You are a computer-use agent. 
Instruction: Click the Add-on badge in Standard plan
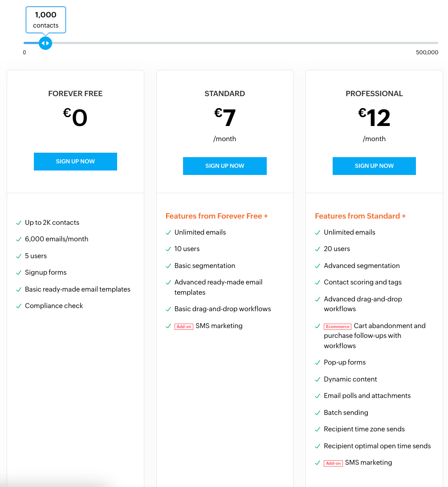tap(183, 327)
